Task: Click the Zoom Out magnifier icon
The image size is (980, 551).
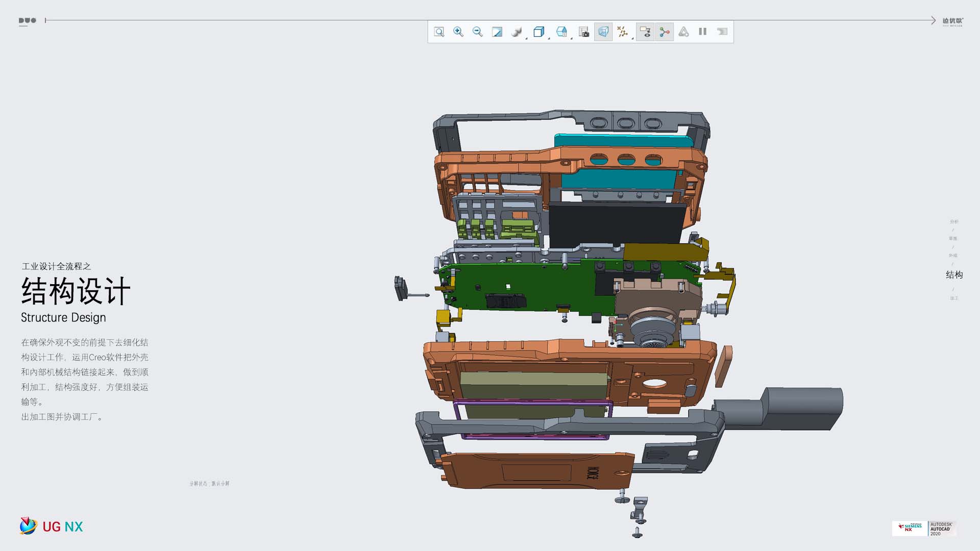Action: [478, 32]
